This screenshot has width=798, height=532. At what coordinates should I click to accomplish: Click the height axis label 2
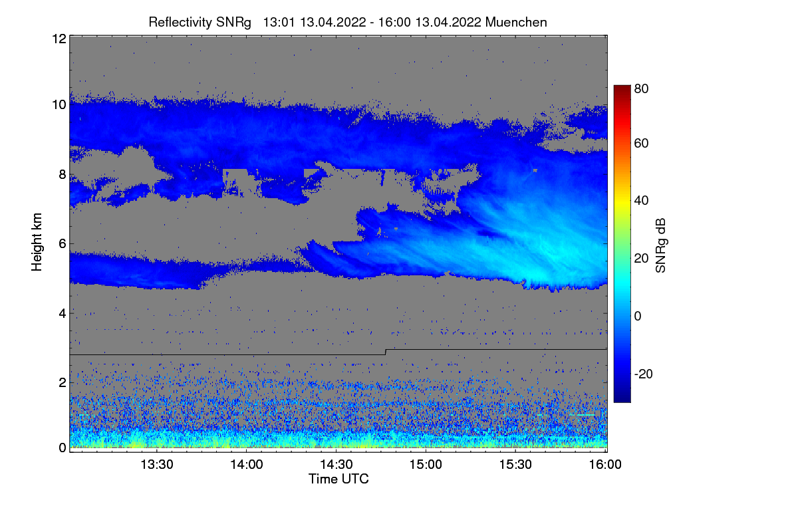pos(62,382)
